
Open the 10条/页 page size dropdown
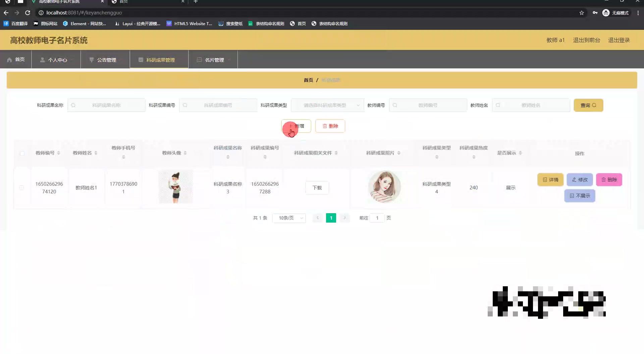pos(289,218)
